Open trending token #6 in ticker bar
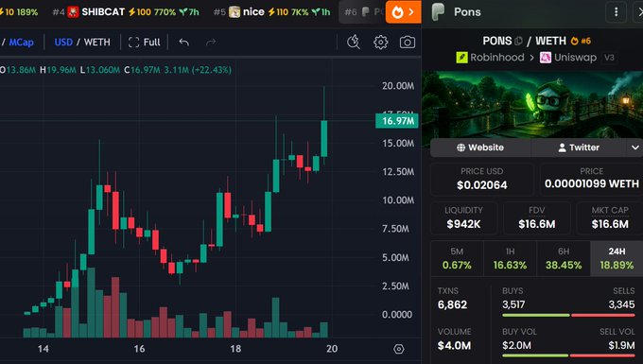This screenshot has height=364, width=643. (x=362, y=12)
